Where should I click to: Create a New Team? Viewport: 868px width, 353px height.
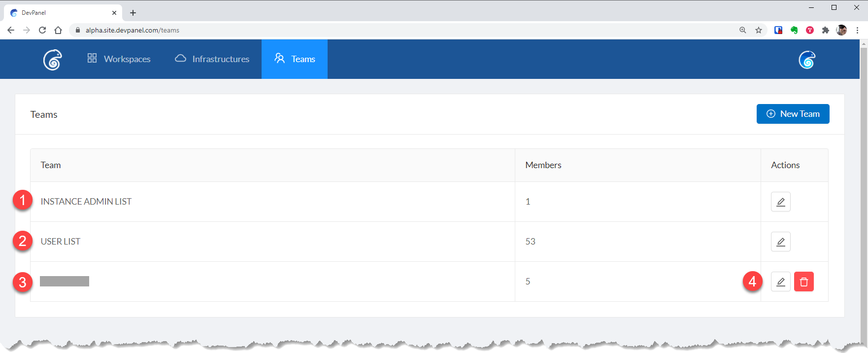(793, 114)
